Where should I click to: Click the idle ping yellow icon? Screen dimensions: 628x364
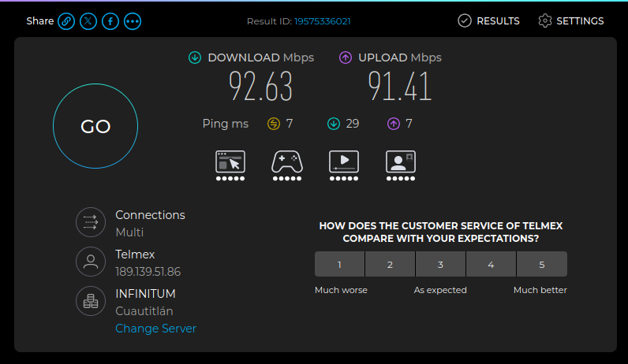tap(274, 124)
